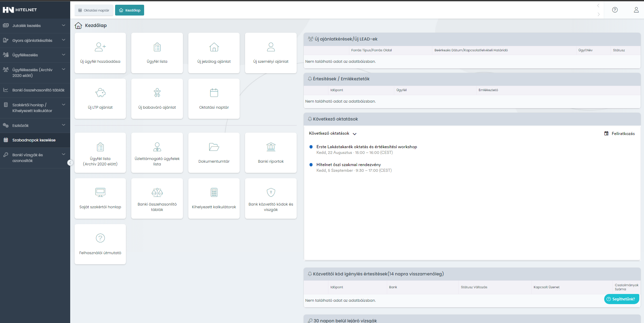Viewport: 644px width, 323px height.
Task: Expand the Eszközök sidebar menu
Action: [x=63, y=125]
